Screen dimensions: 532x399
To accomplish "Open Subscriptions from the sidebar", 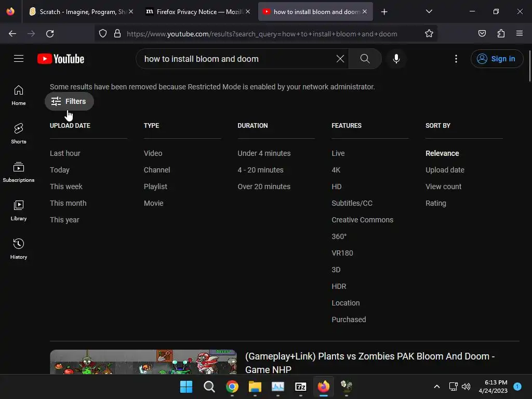I will [x=19, y=172].
